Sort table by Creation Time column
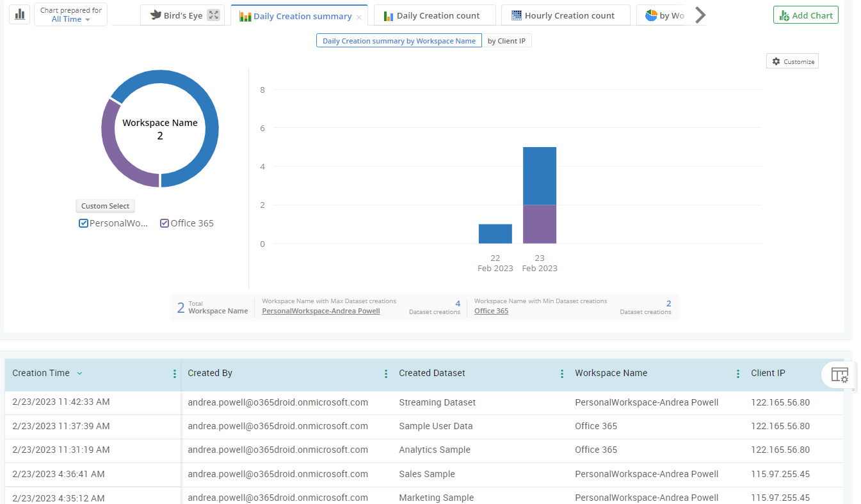The height and width of the screenshot is (504, 861). [x=79, y=373]
